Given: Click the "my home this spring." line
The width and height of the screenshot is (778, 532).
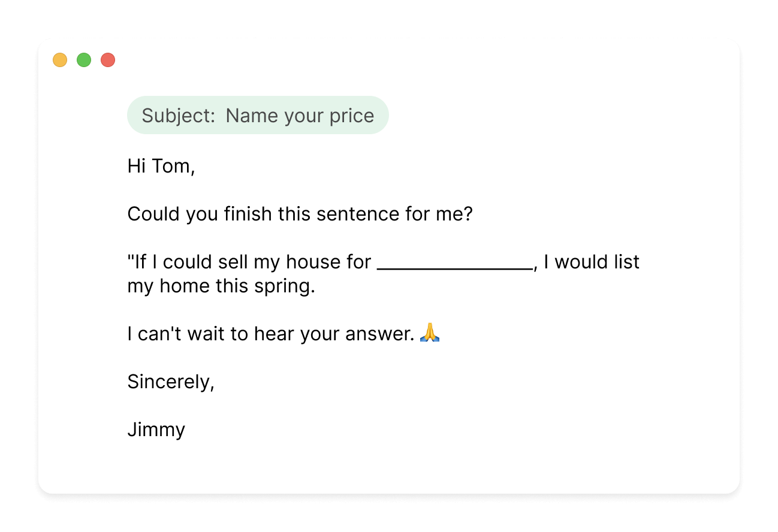Looking at the screenshot, I should (x=221, y=286).
